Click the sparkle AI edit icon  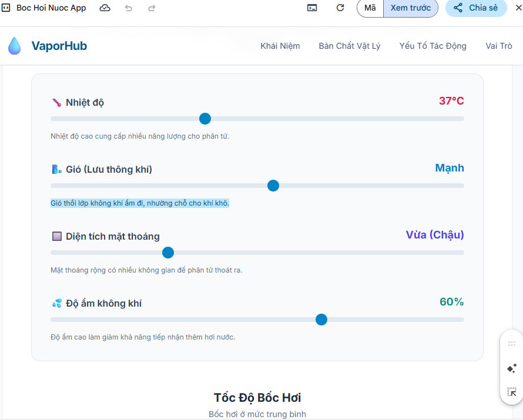coord(511,368)
